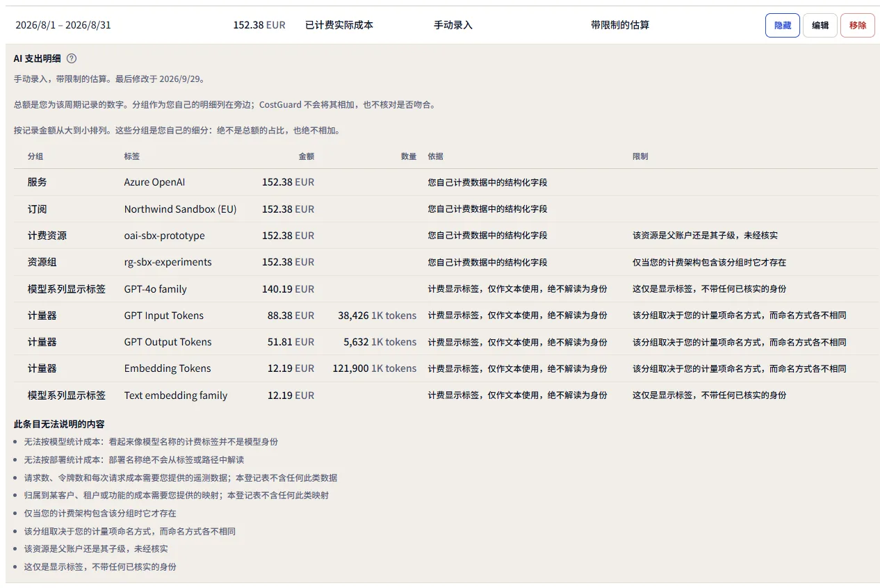Click the 限制 column header
Screen dimensions: 880x588
(x=640, y=156)
